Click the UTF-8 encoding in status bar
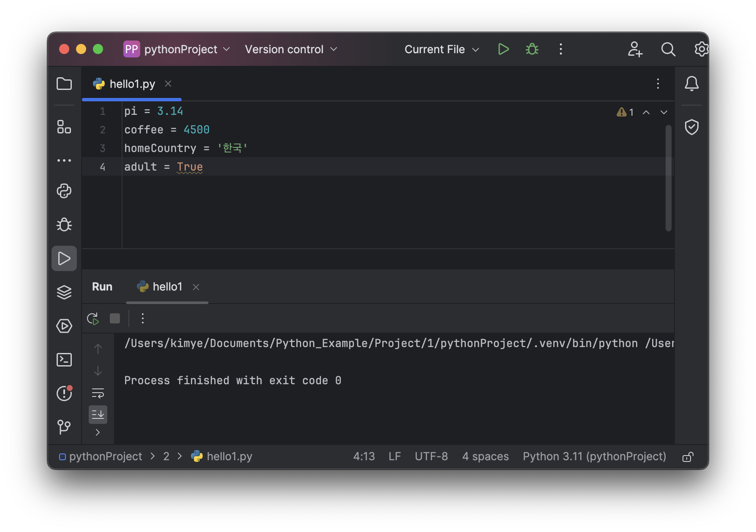The image size is (756, 532). point(431,456)
